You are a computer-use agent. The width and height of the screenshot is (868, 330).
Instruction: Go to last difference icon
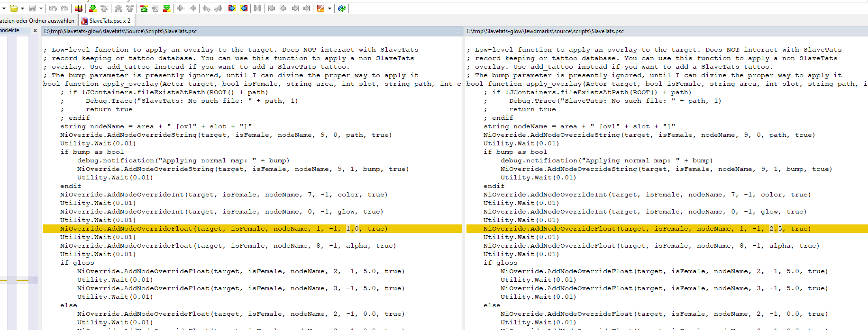click(x=167, y=8)
